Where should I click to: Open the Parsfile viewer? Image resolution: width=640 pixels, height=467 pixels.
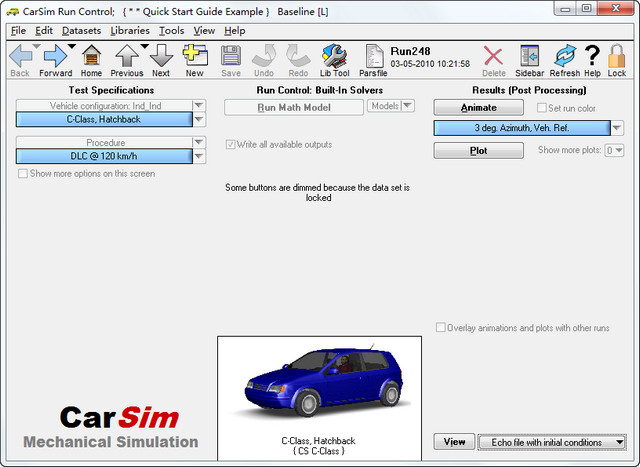[374, 56]
